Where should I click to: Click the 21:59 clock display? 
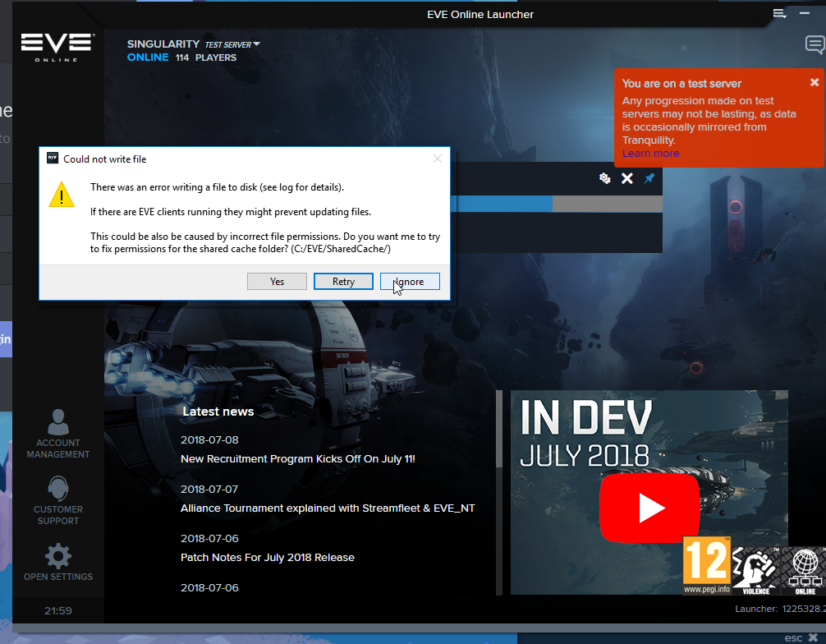click(58, 611)
